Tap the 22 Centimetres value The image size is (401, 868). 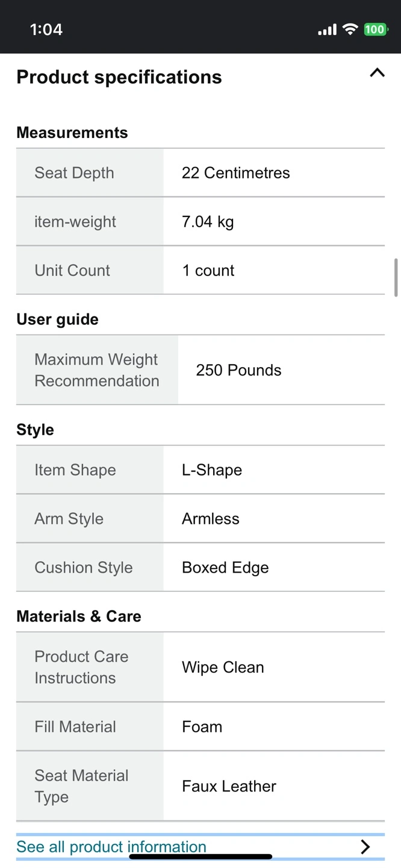click(x=235, y=173)
